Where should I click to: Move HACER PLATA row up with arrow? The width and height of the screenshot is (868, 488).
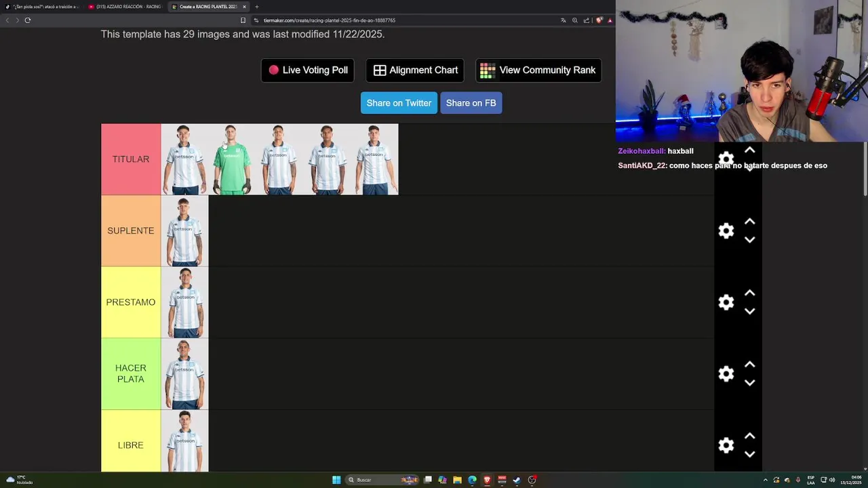(x=749, y=365)
